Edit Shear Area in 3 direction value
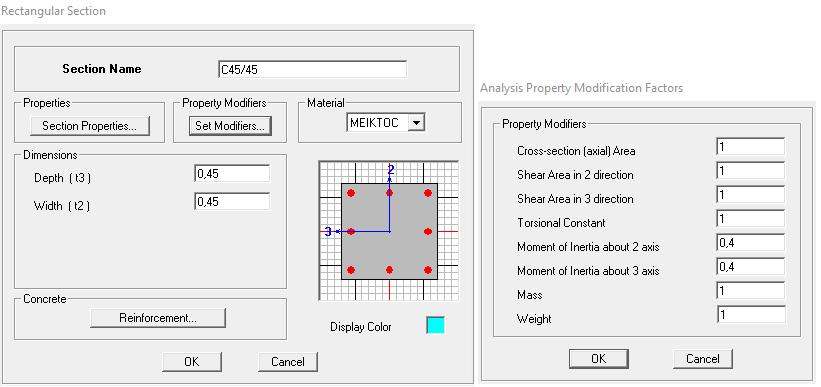This screenshot has height=387, width=821. tap(751, 195)
